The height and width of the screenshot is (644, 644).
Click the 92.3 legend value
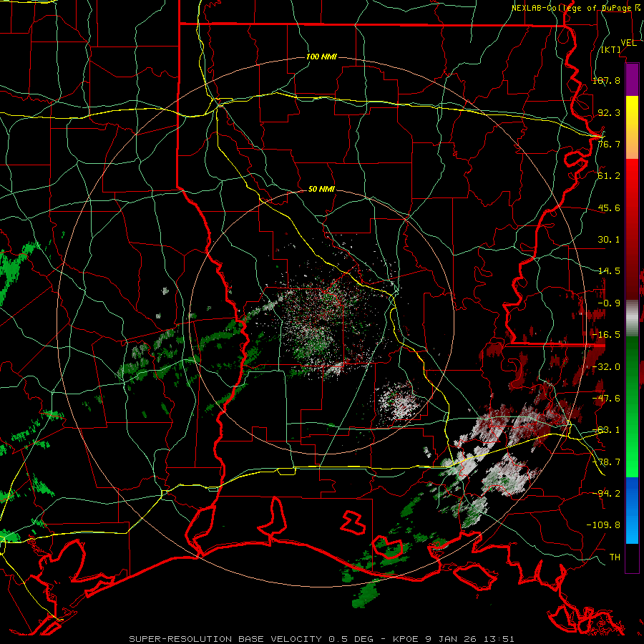coord(609,112)
